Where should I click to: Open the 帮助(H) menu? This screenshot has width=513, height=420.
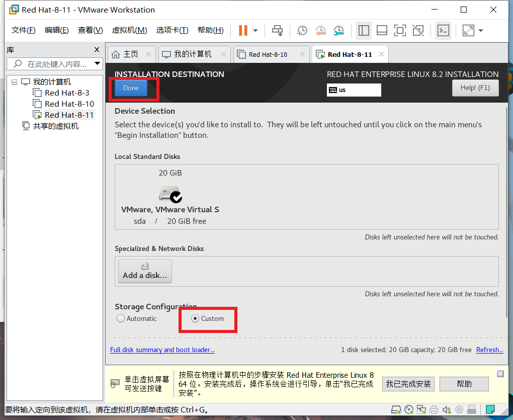coord(211,30)
